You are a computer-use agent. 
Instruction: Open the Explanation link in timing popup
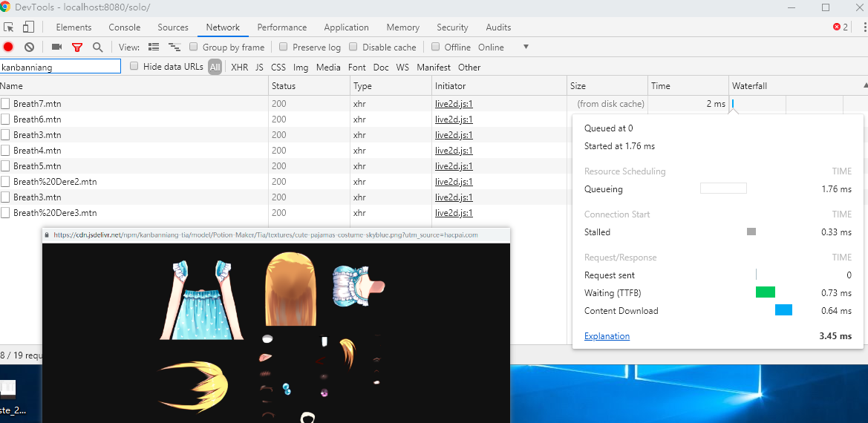click(607, 336)
